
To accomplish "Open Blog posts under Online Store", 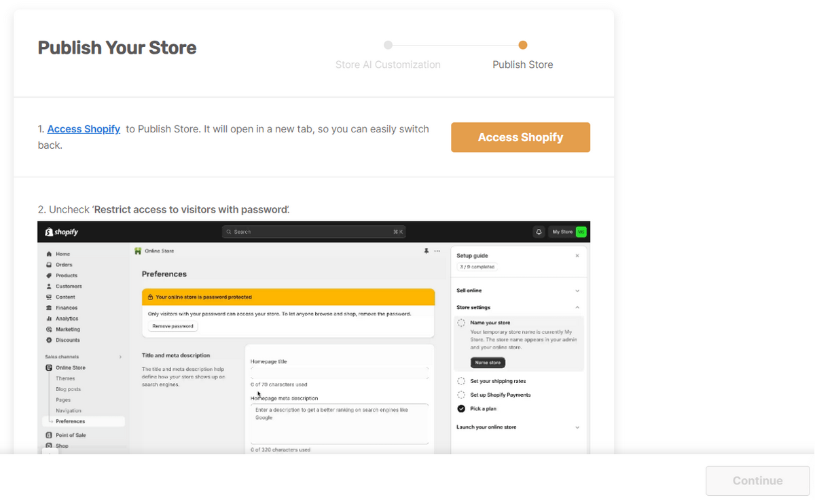I will pyautogui.click(x=68, y=389).
